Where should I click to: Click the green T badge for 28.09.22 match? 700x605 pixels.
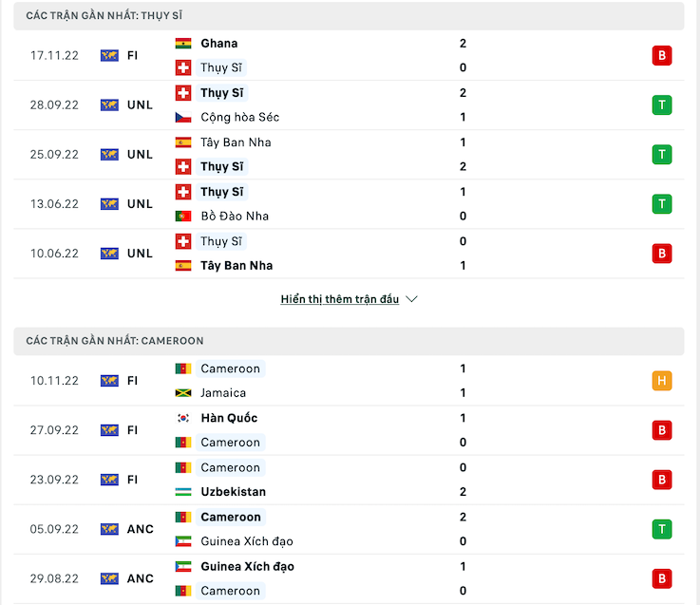tap(661, 104)
